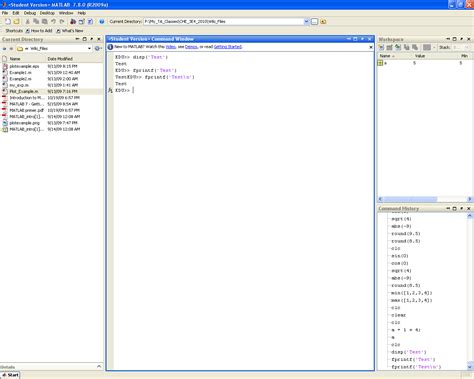Select max([1,2,3,4]) in Command History
Viewport: 474px width, 379px height.
click(x=412, y=300)
